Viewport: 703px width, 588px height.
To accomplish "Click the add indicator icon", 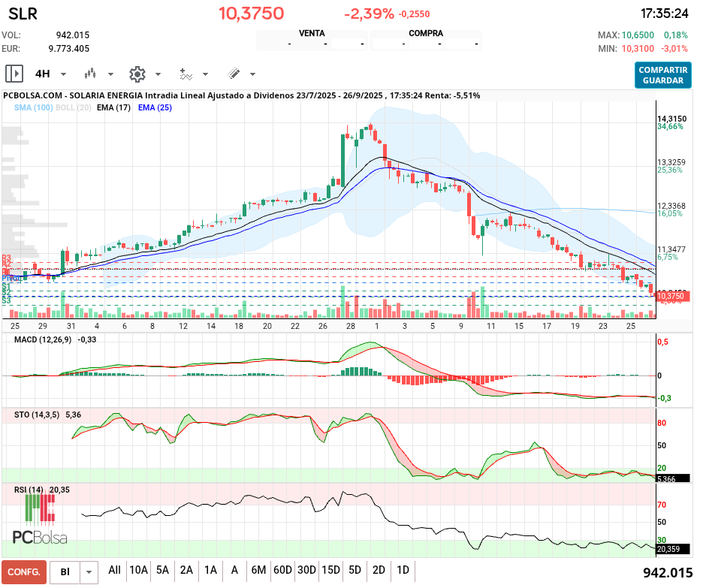I will [186, 74].
